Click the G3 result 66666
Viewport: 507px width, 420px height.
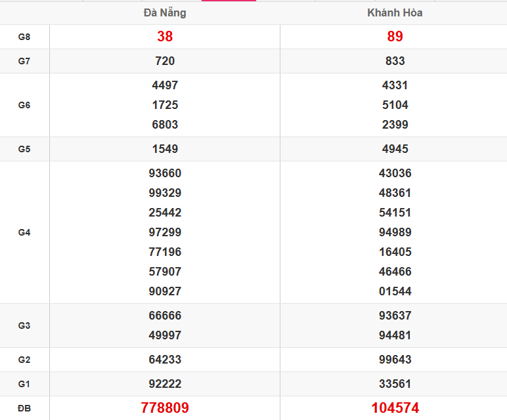[x=165, y=316]
